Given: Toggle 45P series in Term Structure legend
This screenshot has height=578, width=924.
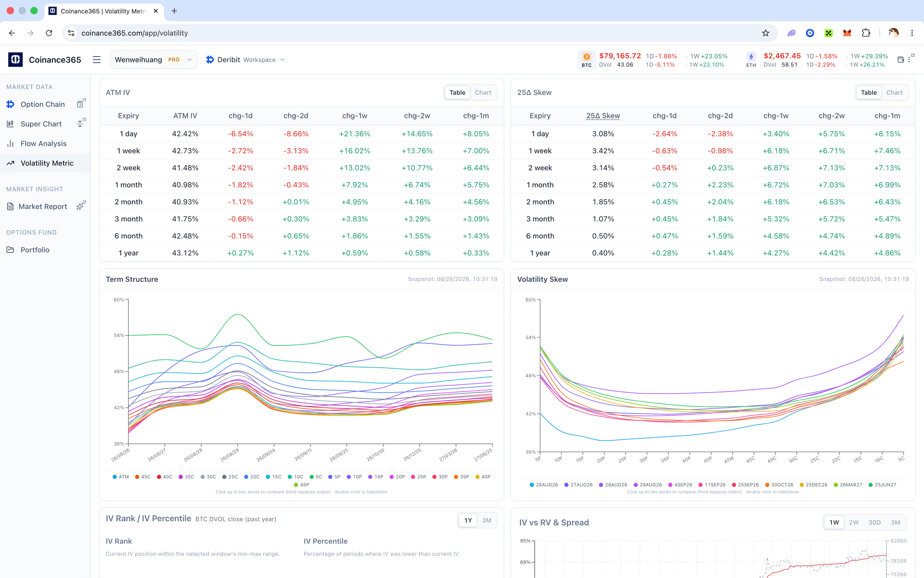Looking at the screenshot, I should point(301,485).
